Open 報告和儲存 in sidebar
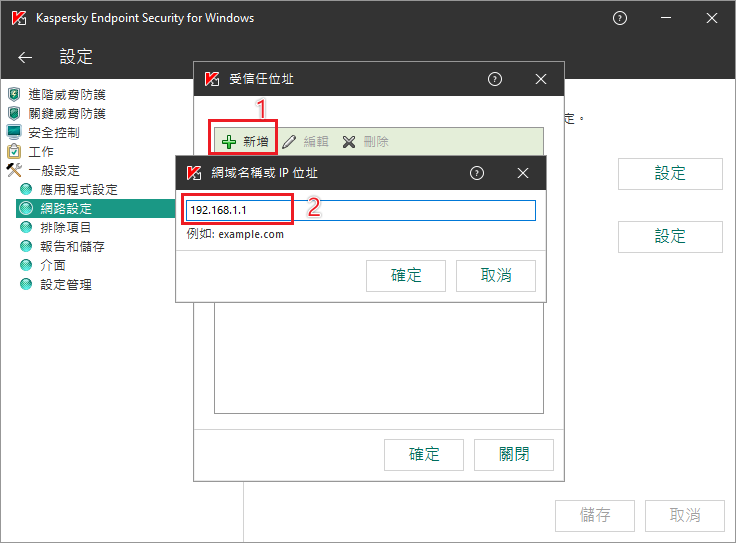 [72, 246]
